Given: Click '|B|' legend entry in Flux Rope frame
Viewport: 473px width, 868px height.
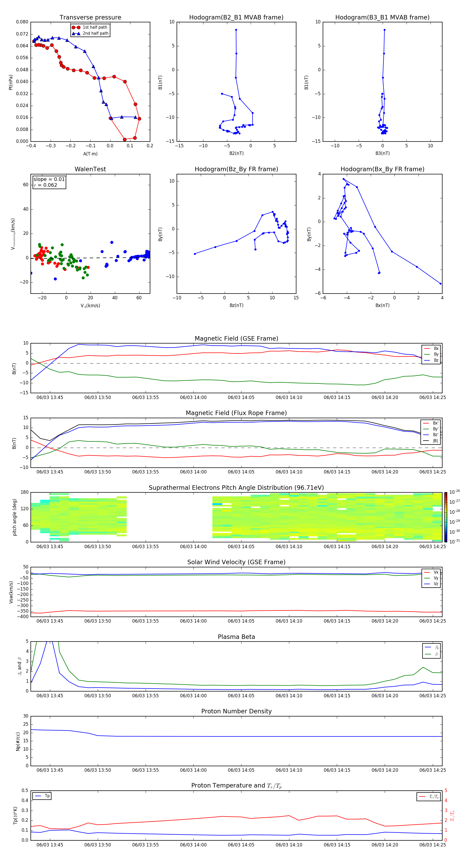Looking at the screenshot, I should coord(431,441).
